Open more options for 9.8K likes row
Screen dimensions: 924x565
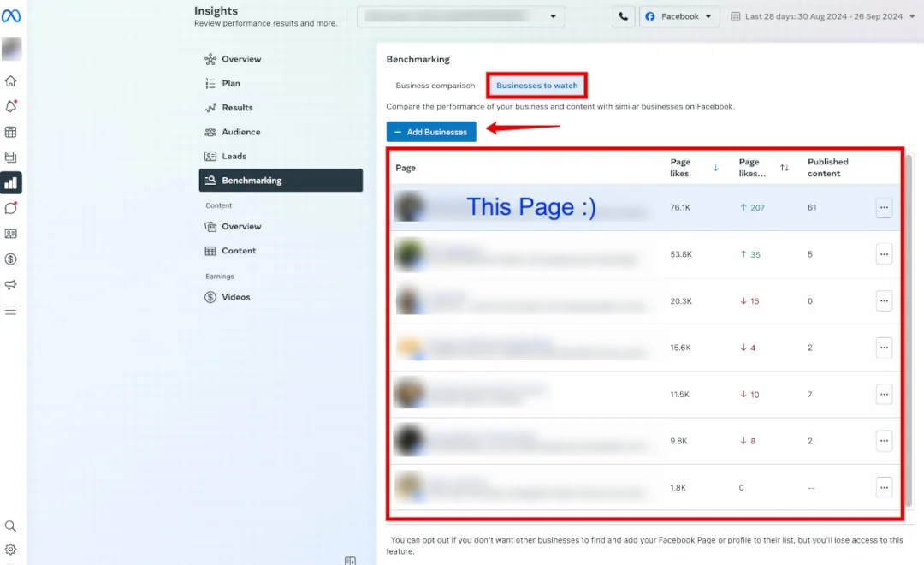884,441
